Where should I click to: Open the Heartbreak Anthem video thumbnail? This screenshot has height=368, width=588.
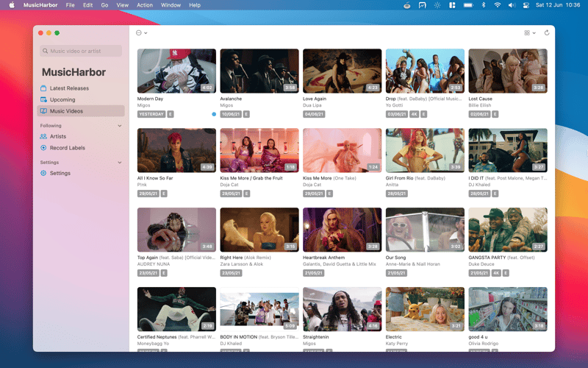(342, 230)
